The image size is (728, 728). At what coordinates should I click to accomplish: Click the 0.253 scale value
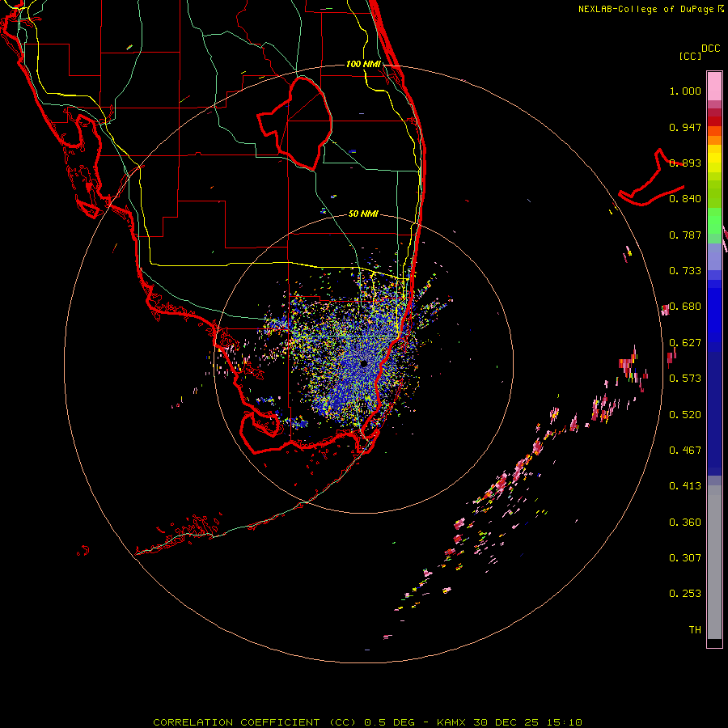(685, 594)
